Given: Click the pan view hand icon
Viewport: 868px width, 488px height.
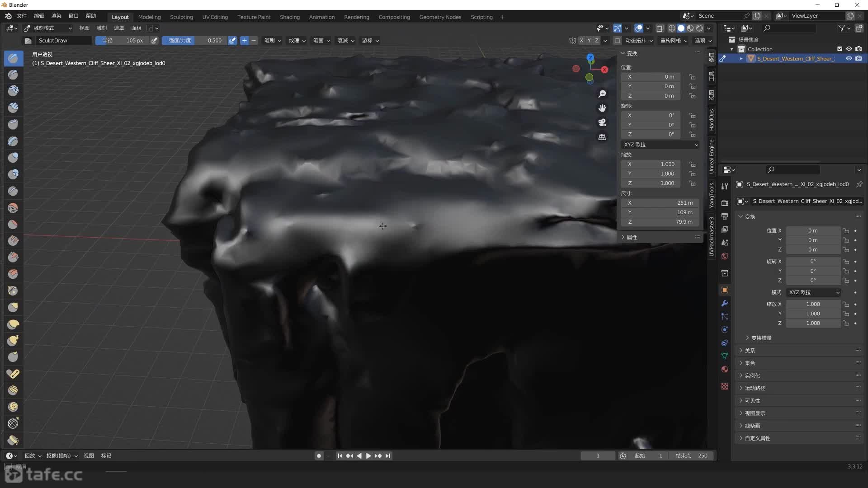Looking at the screenshot, I should click(x=602, y=108).
